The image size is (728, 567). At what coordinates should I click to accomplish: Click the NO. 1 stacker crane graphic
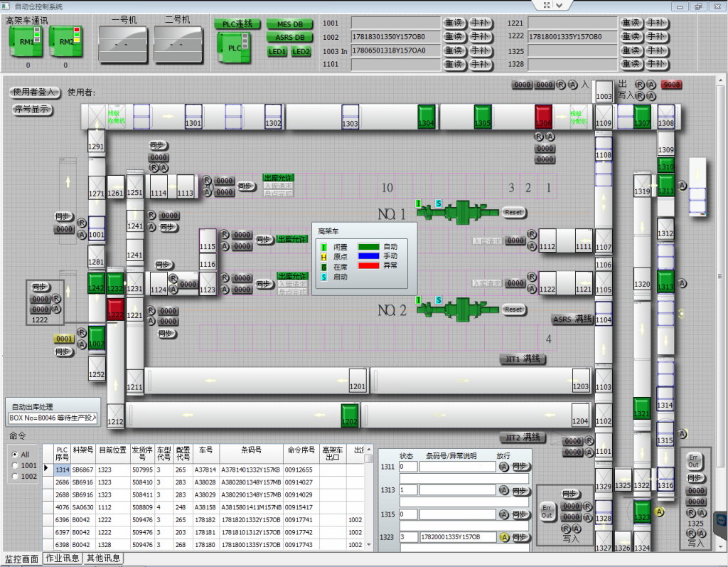(x=459, y=211)
